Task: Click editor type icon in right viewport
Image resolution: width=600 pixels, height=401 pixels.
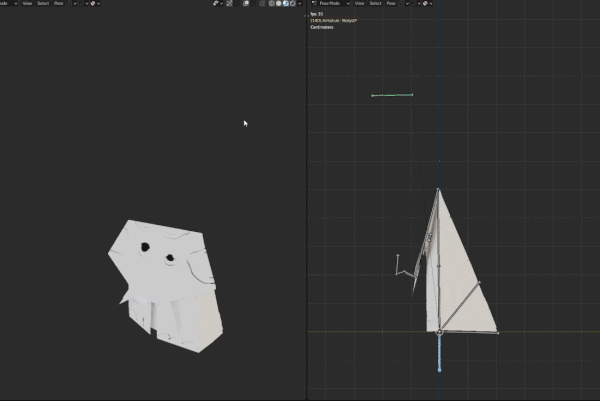Action: click(x=313, y=3)
